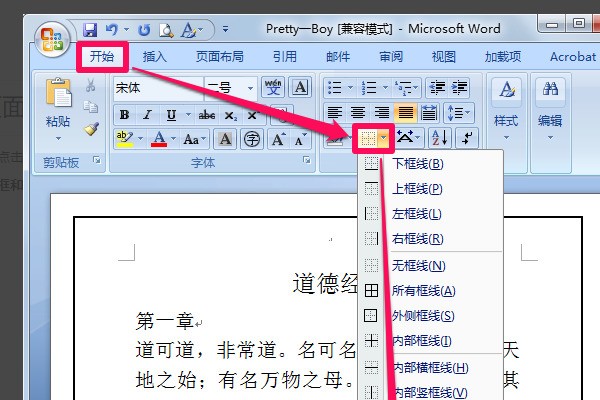Image resolution: width=600 pixels, height=400 pixels.
Task: Open the borders dropdown arrow
Action: tap(384, 138)
